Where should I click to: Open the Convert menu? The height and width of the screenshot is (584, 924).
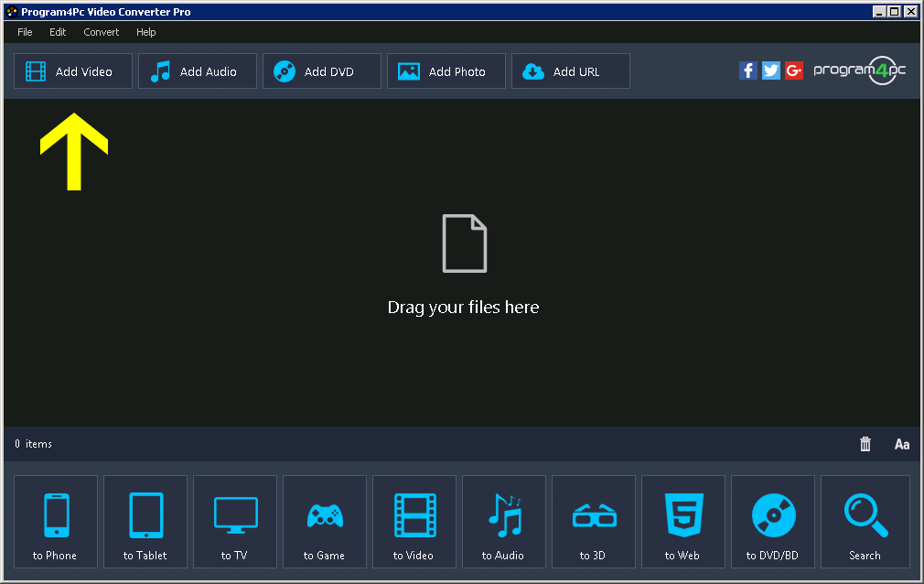(101, 32)
